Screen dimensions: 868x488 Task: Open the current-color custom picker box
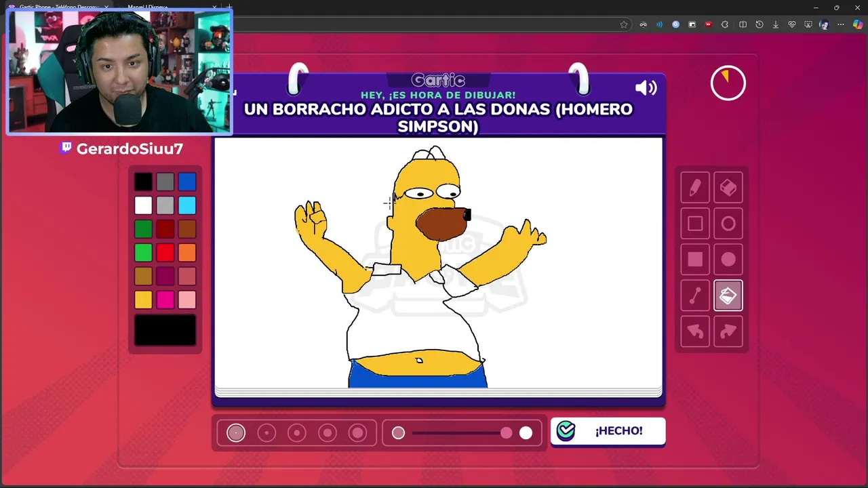click(x=165, y=330)
